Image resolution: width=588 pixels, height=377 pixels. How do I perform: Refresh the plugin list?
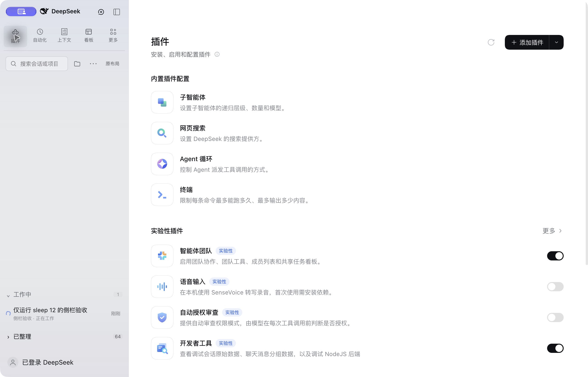[x=491, y=42]
